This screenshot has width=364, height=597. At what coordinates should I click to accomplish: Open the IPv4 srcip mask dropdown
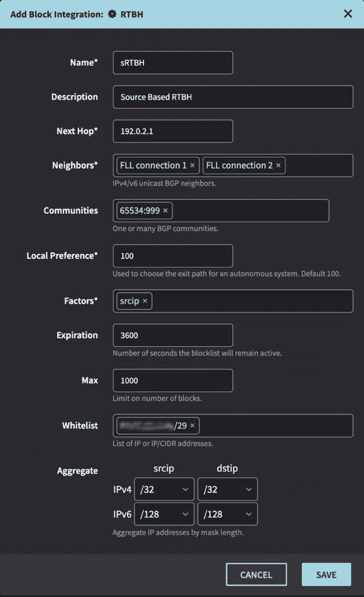pyautogui.click(x=164, y=489)
